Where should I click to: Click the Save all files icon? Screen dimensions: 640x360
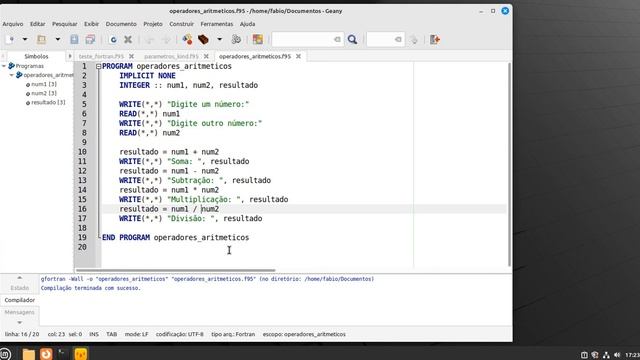(x=90, y=40)
